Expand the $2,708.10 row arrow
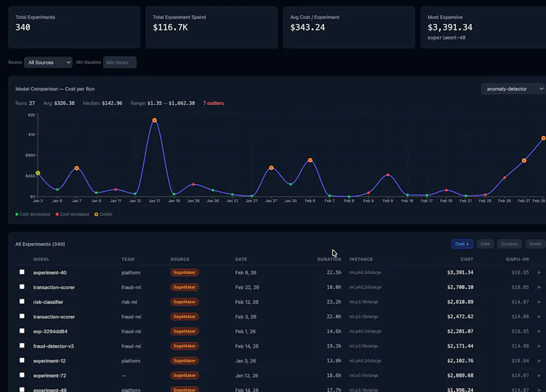The height and width of the screenshot is (392, 546). click(539, 287)
